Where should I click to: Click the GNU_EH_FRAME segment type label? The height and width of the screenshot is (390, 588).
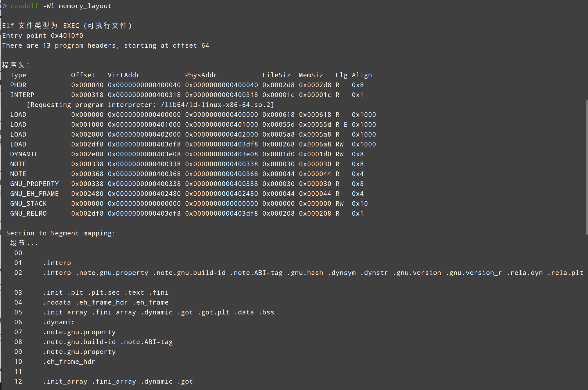(34, 194)
